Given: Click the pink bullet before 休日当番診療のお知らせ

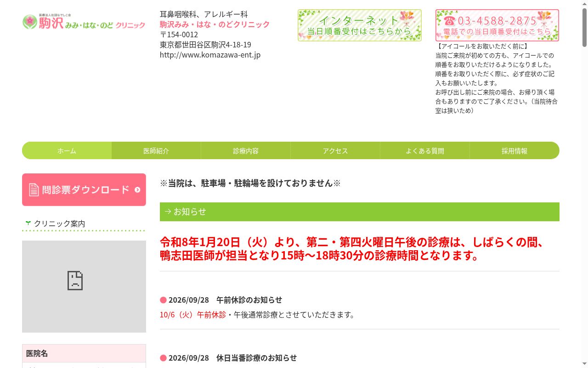Looking at the screenshot, I should click(x=163, y=358).
